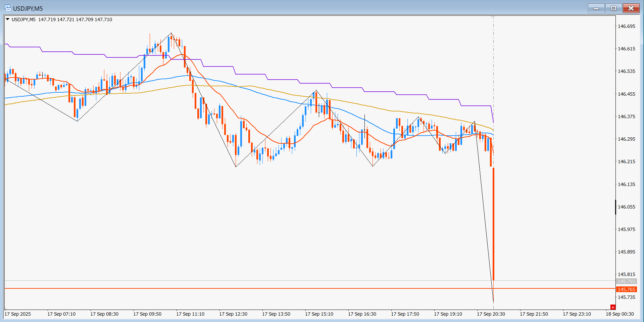Click the 17 Sep 12:30 label on time axis
The width and height of the screenshot is (644, 322).
tap(233, 314)
